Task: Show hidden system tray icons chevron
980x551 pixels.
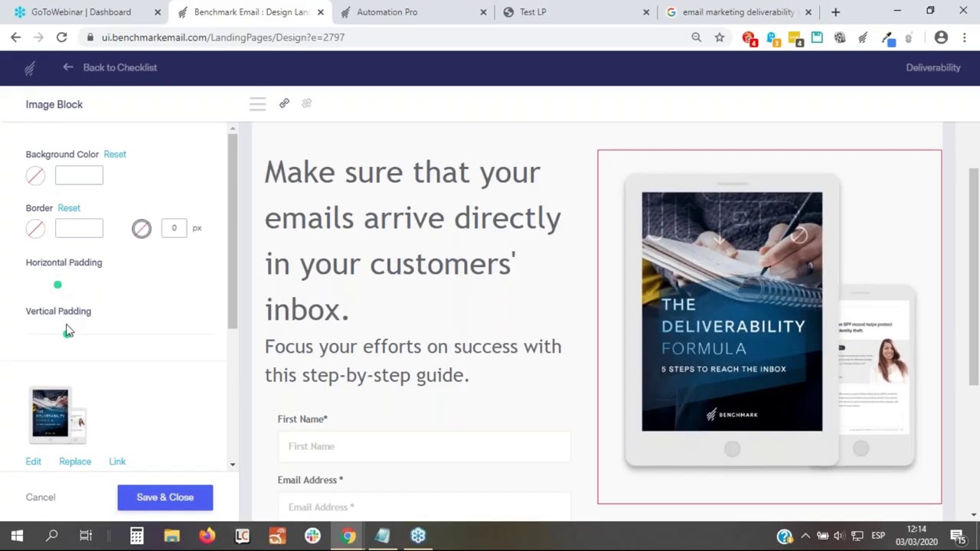Action: point(805,536)
